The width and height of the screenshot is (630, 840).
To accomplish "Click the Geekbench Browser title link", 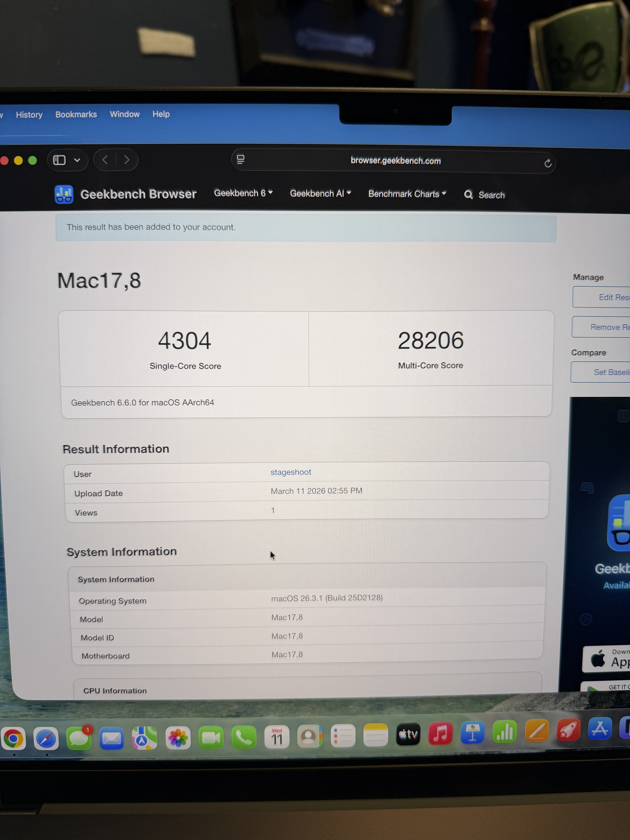I will tap(139, 194).
